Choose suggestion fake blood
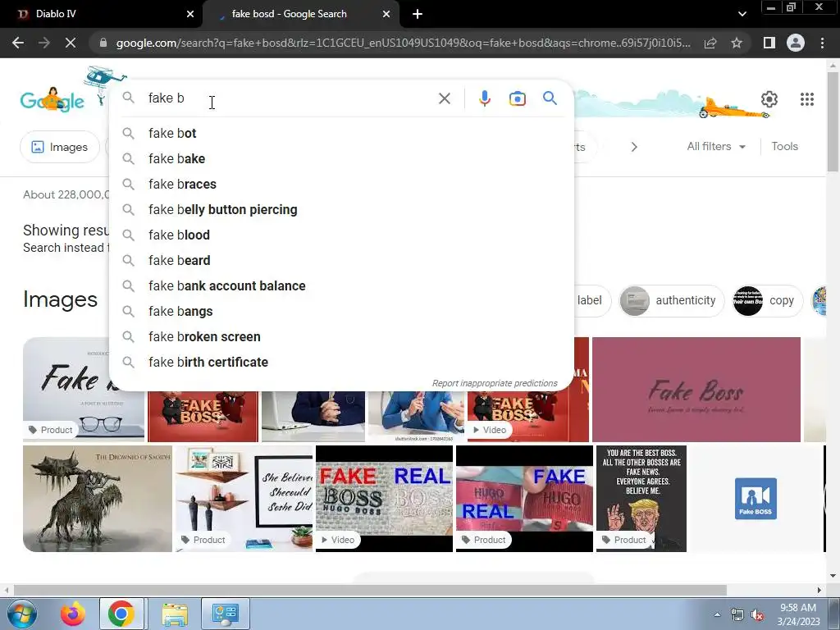This screenshot has height=630, width=840. [342, 235]
